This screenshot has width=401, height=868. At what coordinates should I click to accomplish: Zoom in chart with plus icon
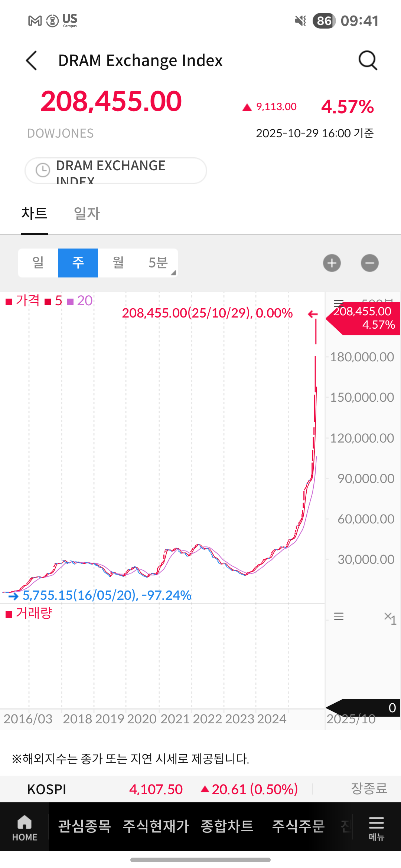click(x=332, y=263)
